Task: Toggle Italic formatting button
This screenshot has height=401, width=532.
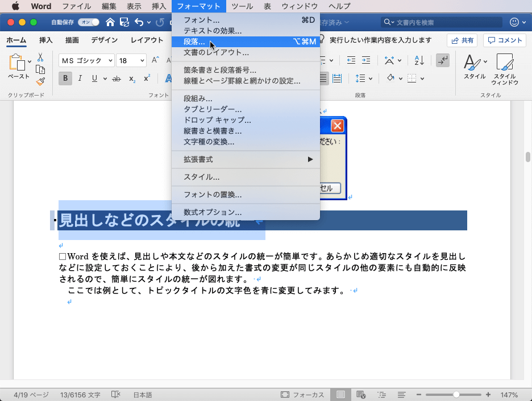Action: click(x=80, y=78)
